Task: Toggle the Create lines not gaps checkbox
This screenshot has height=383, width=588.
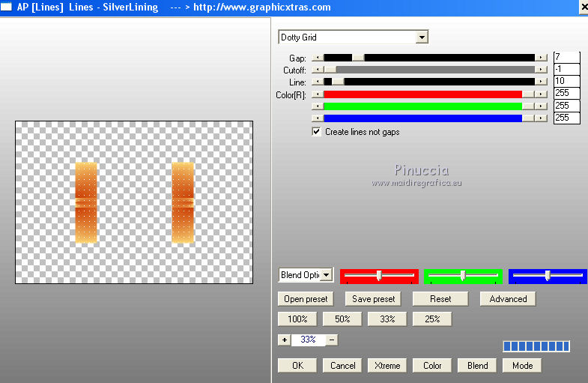Action: 317,132
